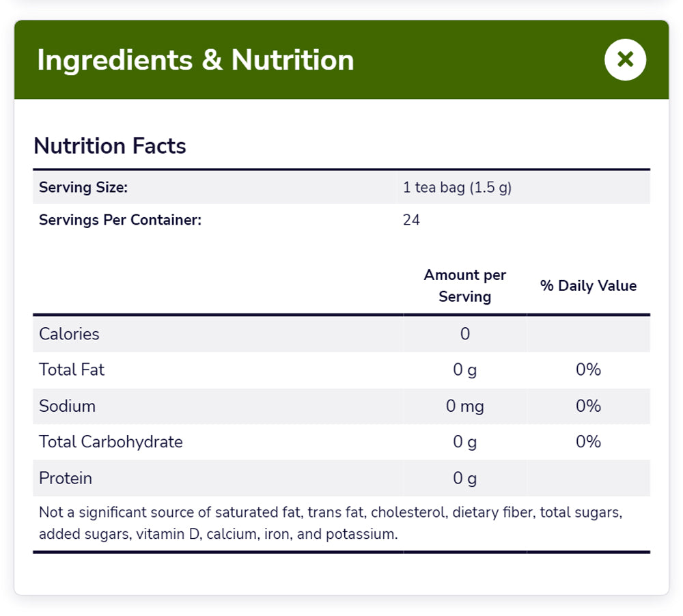Viewport: 683px width, 616px height.
Task: Click the Ingredients & Nutrition header title
Action: coord(195,60)
